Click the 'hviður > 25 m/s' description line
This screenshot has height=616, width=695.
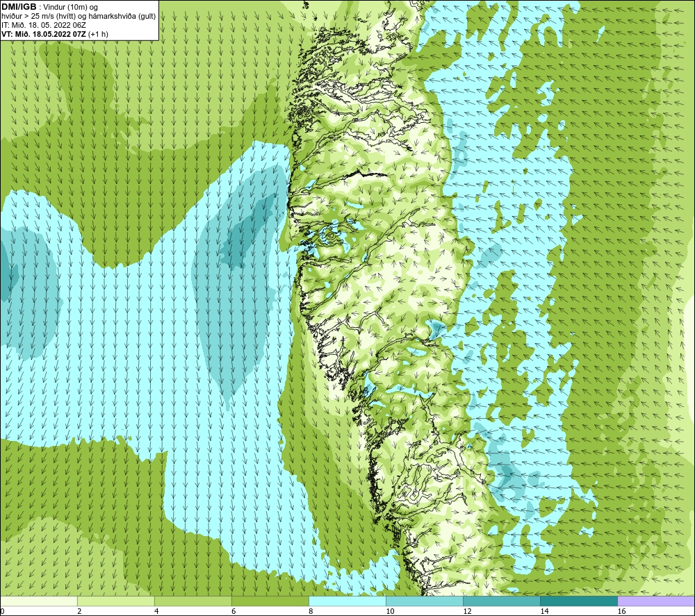79,17
